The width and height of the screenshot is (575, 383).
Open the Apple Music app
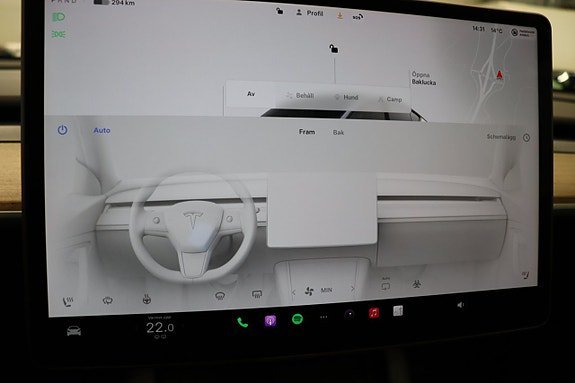[x=374, y=313]
